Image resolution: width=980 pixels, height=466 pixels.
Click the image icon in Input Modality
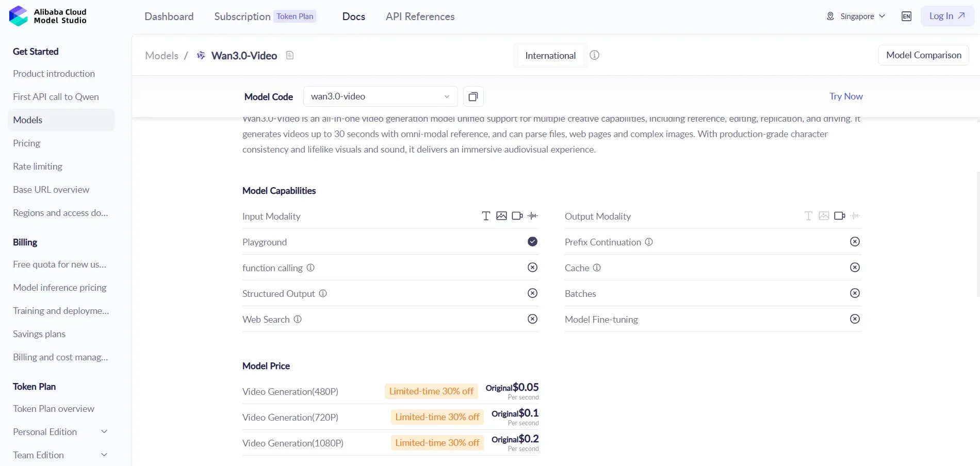(x=501, y=216)
